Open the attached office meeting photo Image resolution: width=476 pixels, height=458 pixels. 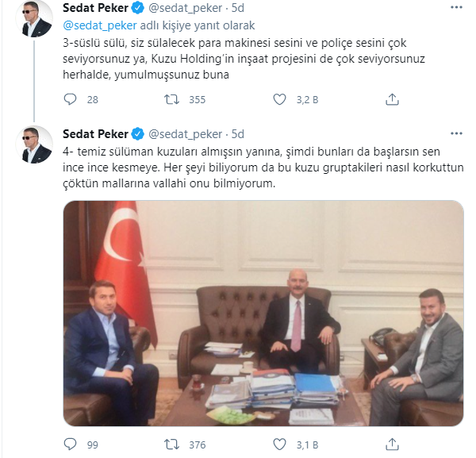click(x=263, y=313)
